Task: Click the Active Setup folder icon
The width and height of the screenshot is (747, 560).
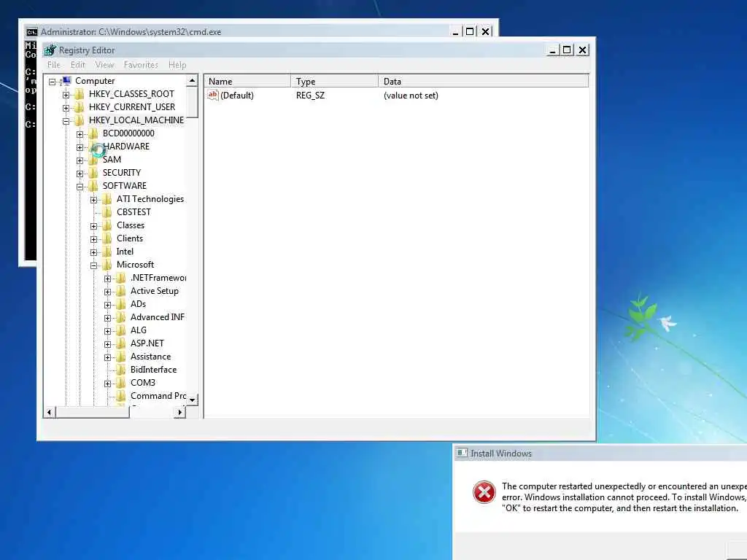Action: pyautogui.click(x=121, y=291)
